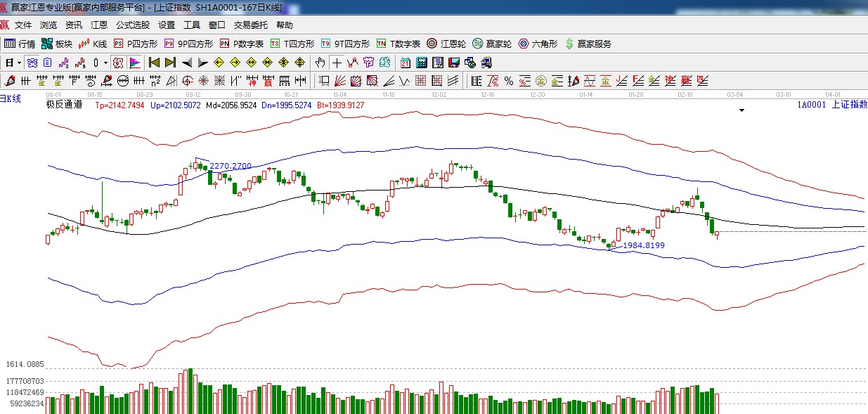The height and width of the screenshot is (414, 868).
Task: Select the hand pan tool
Action: coord(321,63)
